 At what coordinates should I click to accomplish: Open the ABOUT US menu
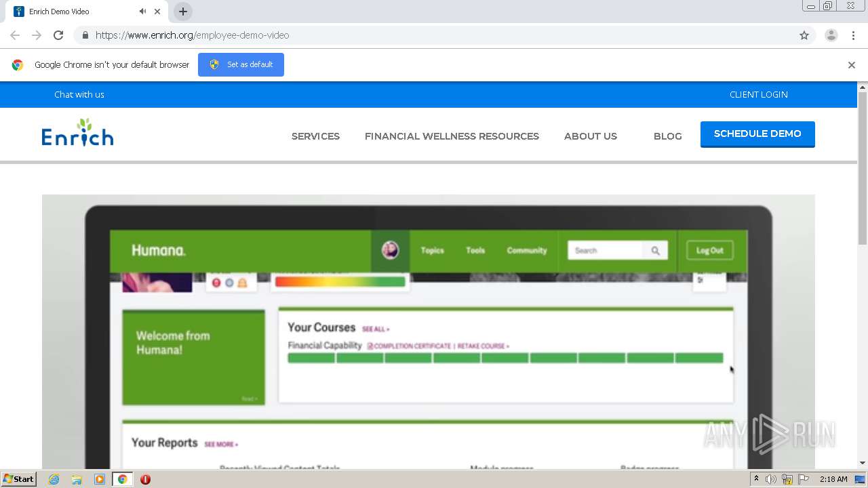click(591, 136)
